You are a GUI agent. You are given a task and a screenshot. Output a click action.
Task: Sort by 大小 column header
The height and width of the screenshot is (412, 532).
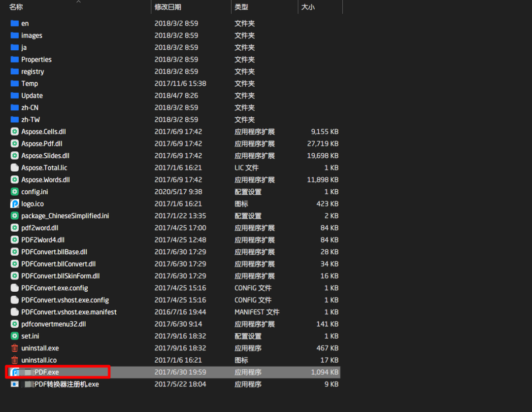(x=308, y=7)
